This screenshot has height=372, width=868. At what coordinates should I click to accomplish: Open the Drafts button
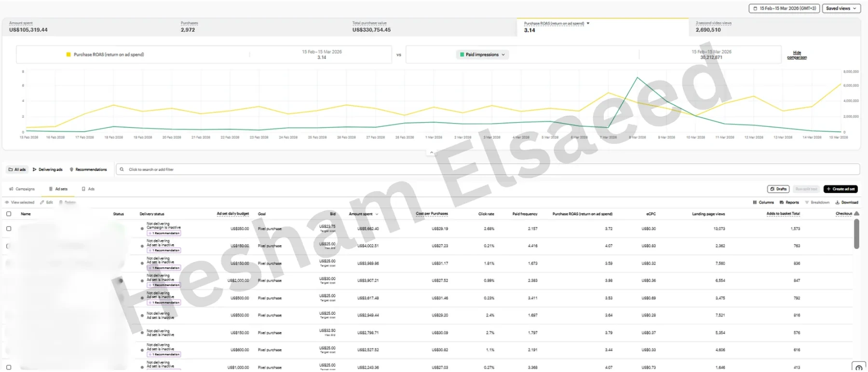click(779, 189)
